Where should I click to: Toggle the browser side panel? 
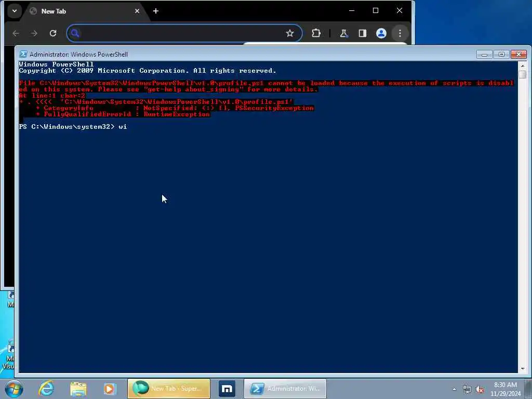pyautogui.click(x=362, y=33)
